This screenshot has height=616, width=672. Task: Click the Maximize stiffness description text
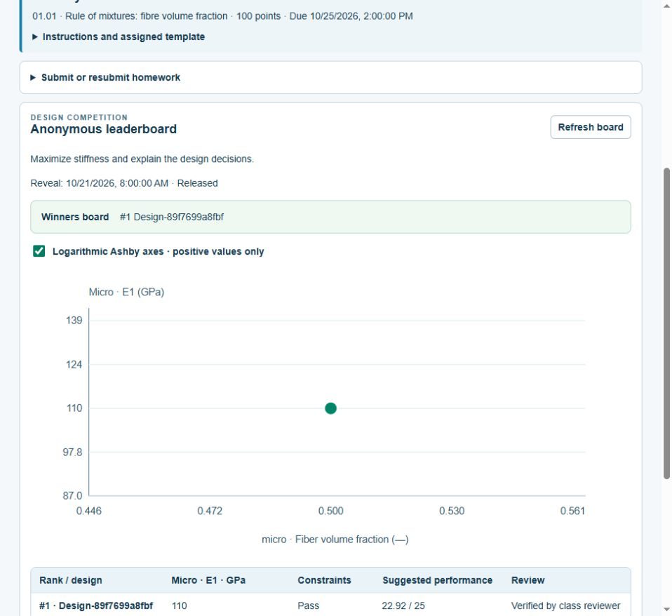[x=142, y=159]
